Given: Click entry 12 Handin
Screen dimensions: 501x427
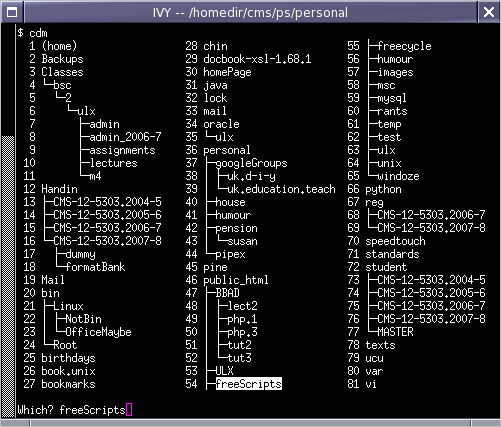Looking at the screenshot, I should (59, 189).
